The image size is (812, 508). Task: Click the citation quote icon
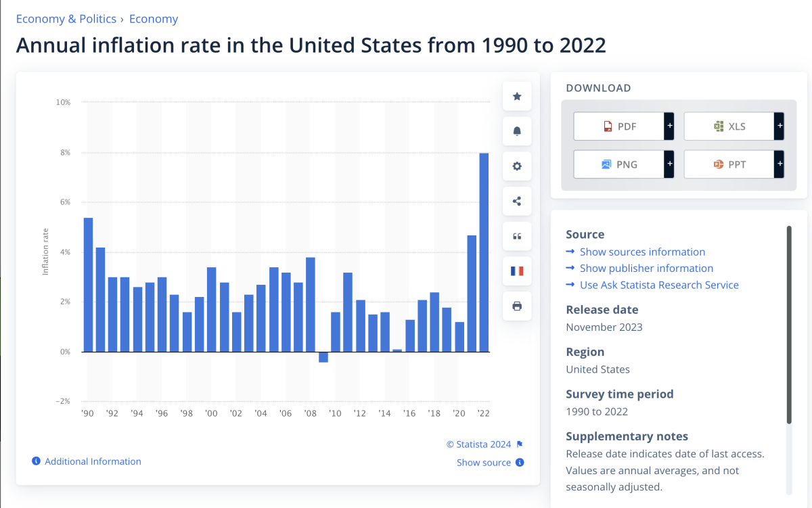(517, 236)
